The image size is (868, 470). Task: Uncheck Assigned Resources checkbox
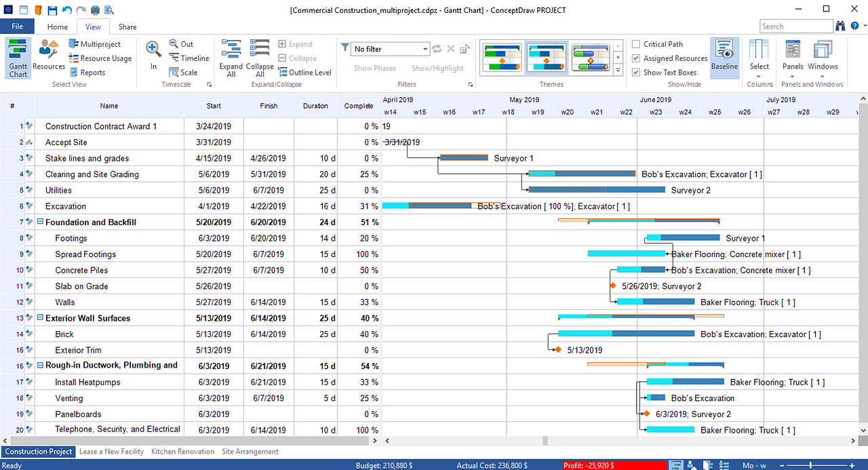(636, 58)
